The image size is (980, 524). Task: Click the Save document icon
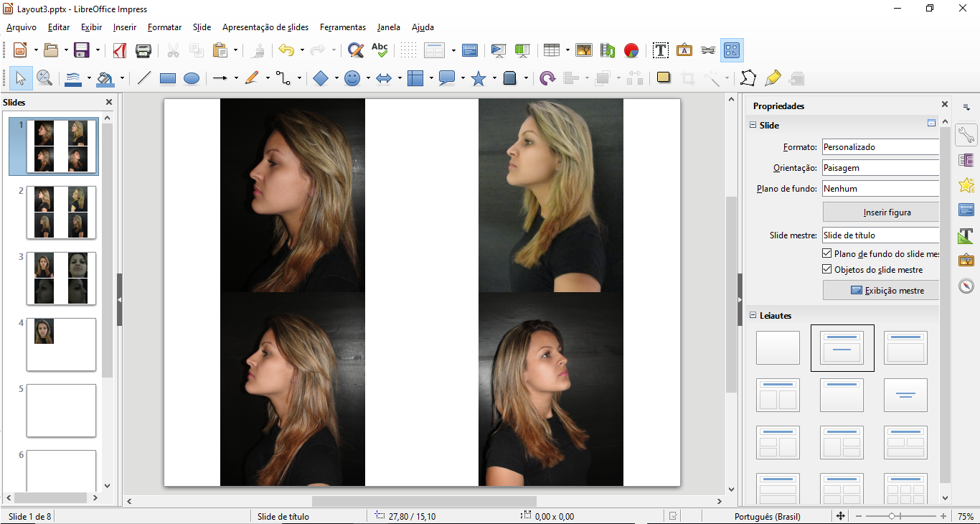[82, 50]
